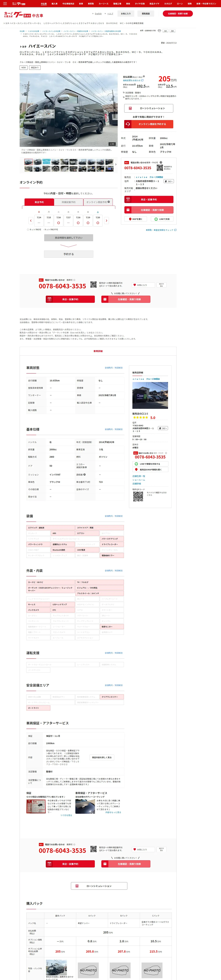Viewport: 221px width, 980px height.
Task: Select the A4 print size button
Action: tap(165, 31)
